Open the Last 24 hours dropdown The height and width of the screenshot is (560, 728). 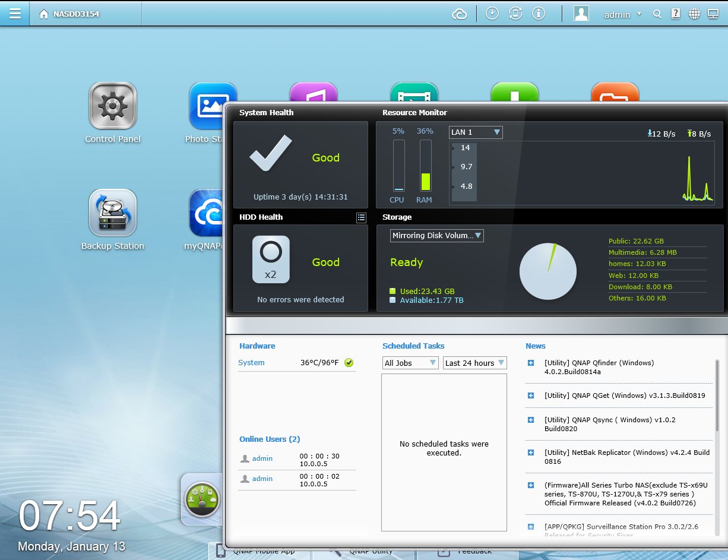point(475,363)
